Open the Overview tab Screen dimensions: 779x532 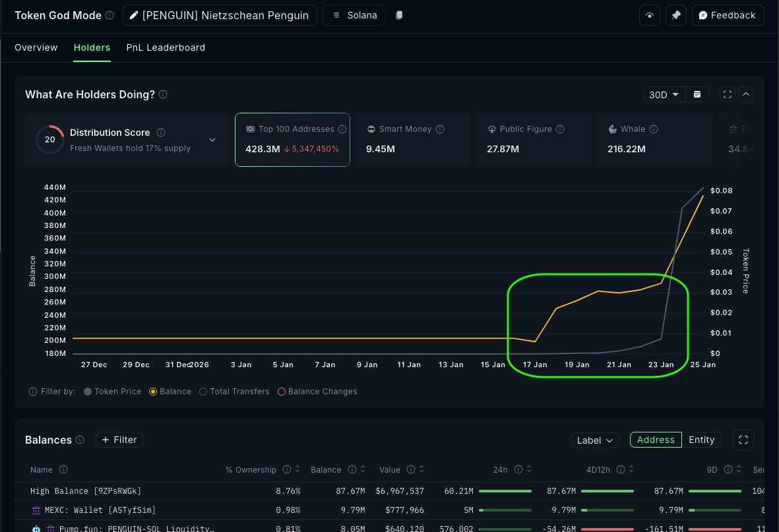pos(36,47)
